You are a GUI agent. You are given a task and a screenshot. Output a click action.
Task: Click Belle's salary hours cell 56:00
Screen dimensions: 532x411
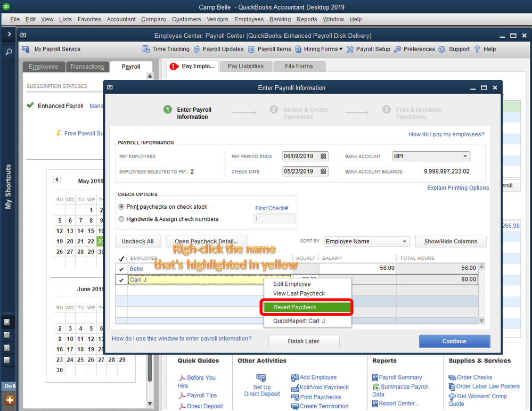358,268
